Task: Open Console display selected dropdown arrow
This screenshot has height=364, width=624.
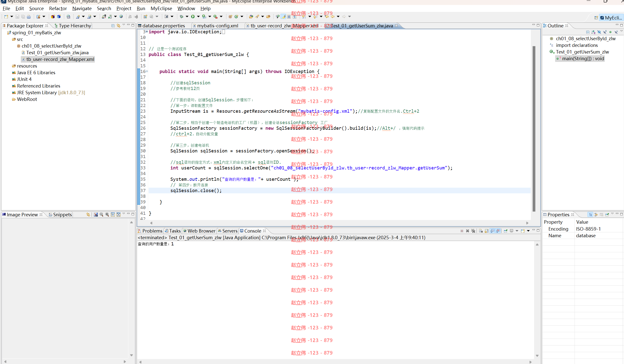Action: point(517,231)
